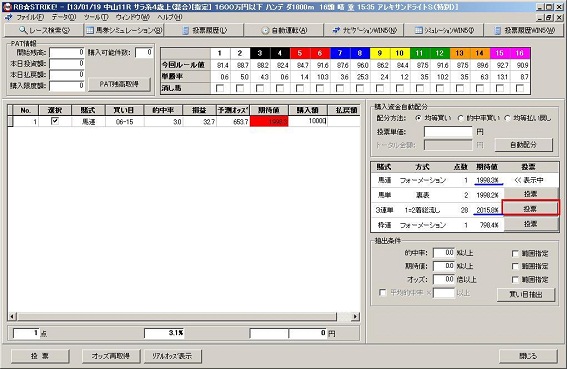Click the 期待値 minimum value field
This screenshot has width=567, height=369.
pos(444,266)
